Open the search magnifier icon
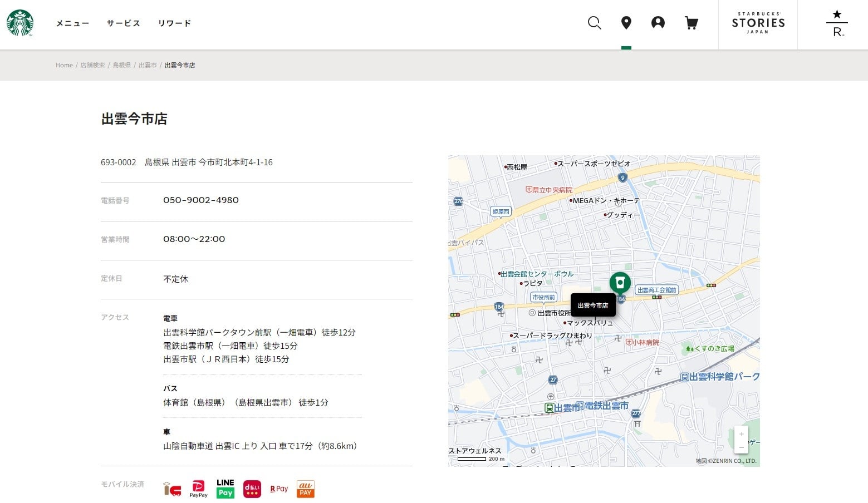868x503 pixels. coord(595,23)
